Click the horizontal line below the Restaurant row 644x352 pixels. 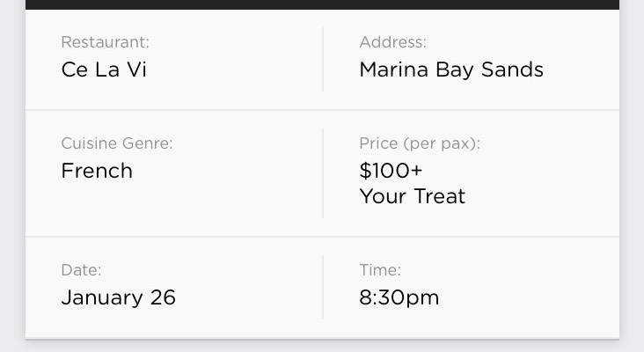(322, 110)
